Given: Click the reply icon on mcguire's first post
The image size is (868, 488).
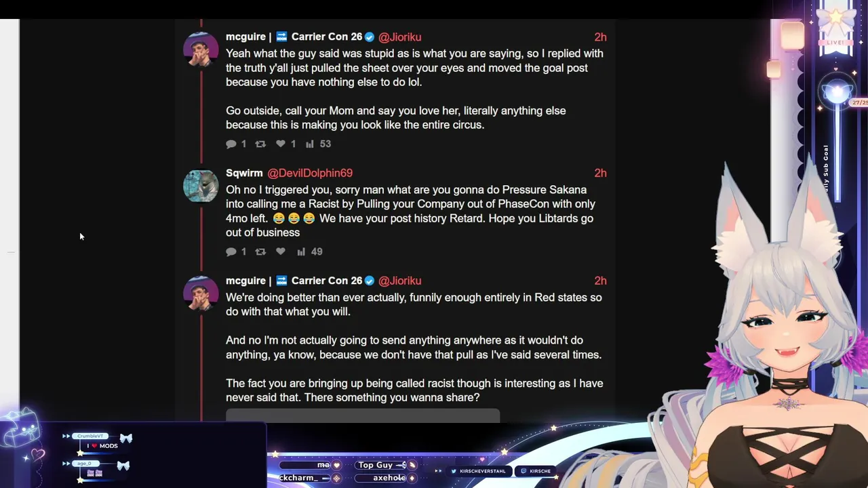Looking at the screenshot, I should coord(231,144).
